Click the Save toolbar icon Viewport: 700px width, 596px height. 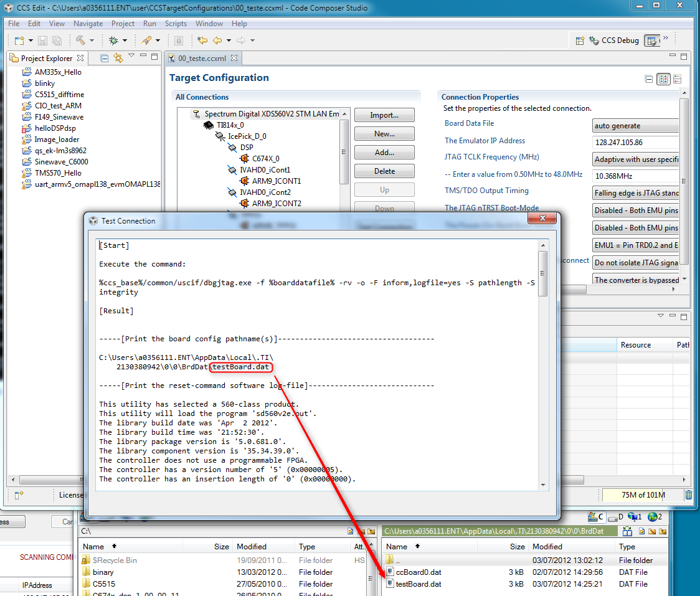(x=42, y=40)
